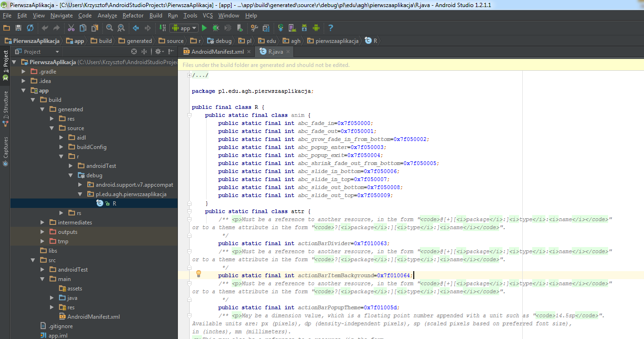Expand the aidl folder
Image resolution: width=644 pixels, height=339 pixels.
click(61, 138)
